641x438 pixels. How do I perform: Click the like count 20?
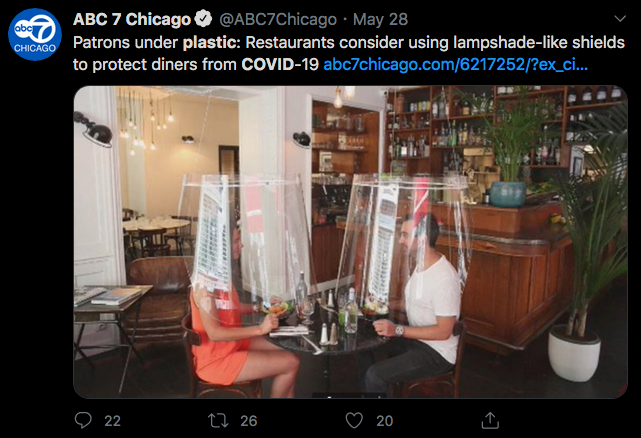tap(385, 421)
